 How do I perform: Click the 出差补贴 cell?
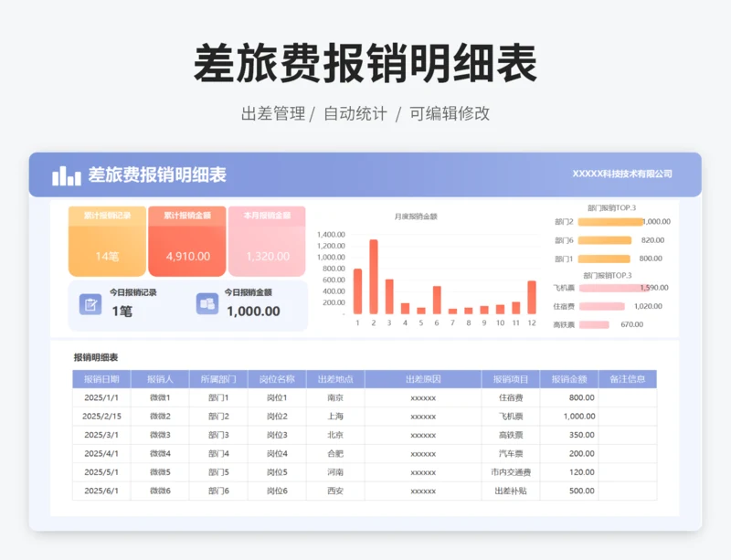pyautogui.click(x=511, y=491)
